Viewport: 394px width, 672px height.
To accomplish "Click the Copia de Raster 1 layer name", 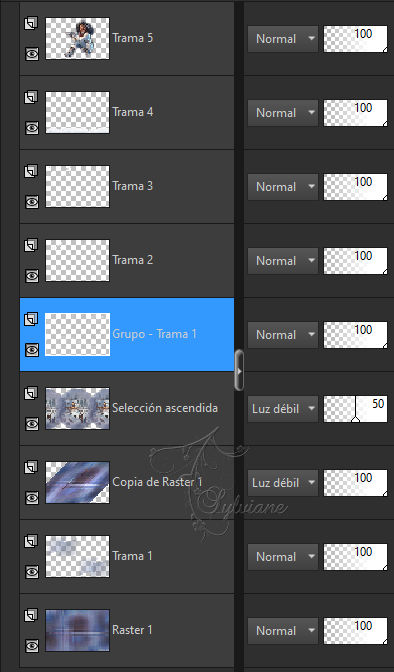I will [x=157, y=482].
